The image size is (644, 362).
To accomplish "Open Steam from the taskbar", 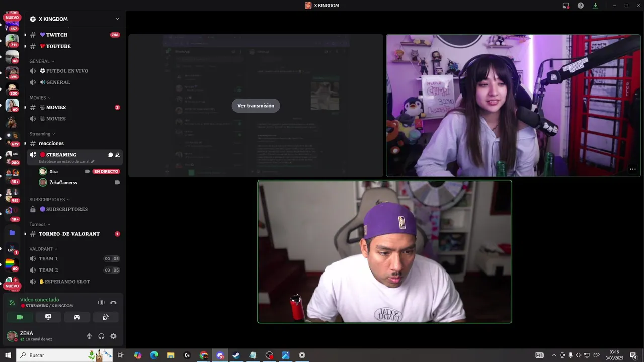I will pos(236,355).
